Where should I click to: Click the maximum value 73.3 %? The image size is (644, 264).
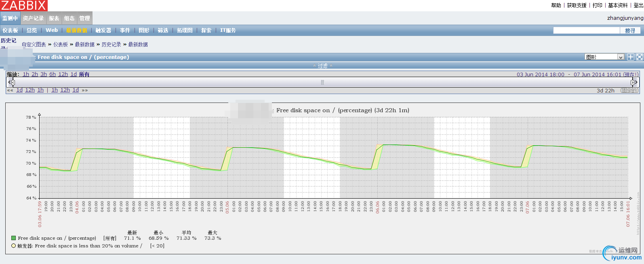pyautogui.click(x=213, y=238)
